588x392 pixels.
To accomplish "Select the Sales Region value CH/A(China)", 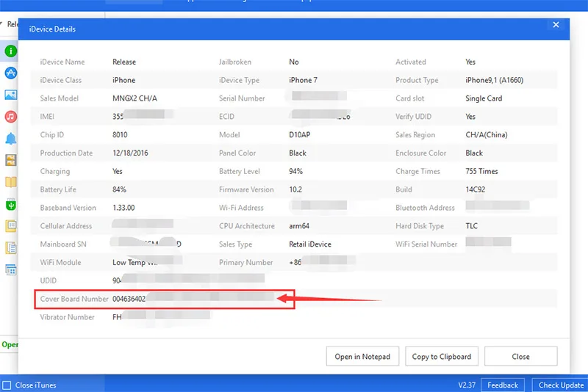I will click(487, 135).
